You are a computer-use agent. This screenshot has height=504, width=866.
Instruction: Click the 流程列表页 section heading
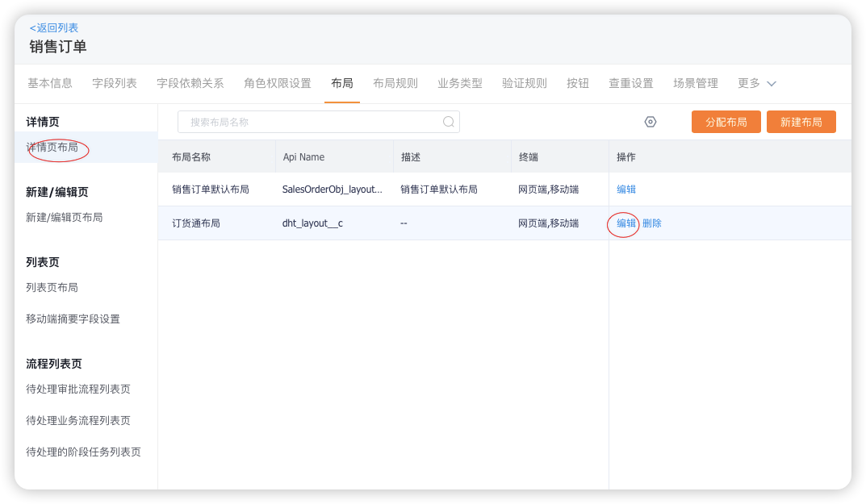click(x=53, y=364)
